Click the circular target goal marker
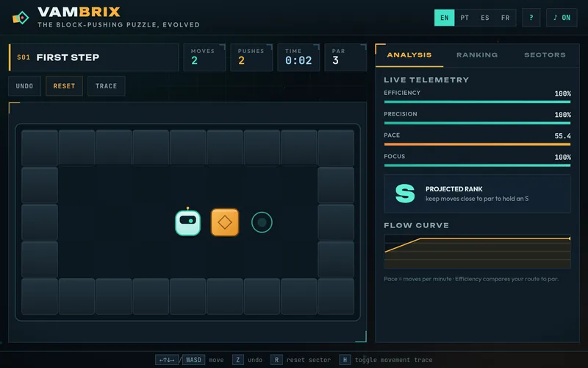The width and height of the screenshot is (588, 368). tap(262, 222)
